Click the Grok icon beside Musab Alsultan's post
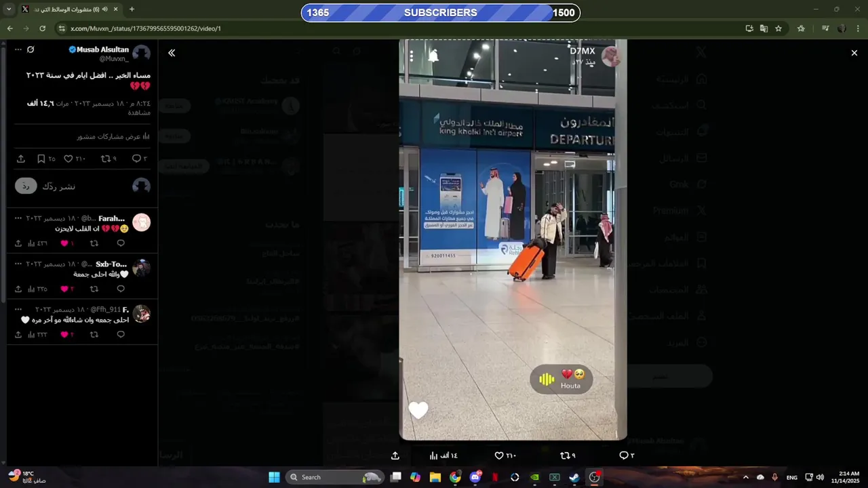The width and height of the screenshot is (868, 488). coord(31,49)
